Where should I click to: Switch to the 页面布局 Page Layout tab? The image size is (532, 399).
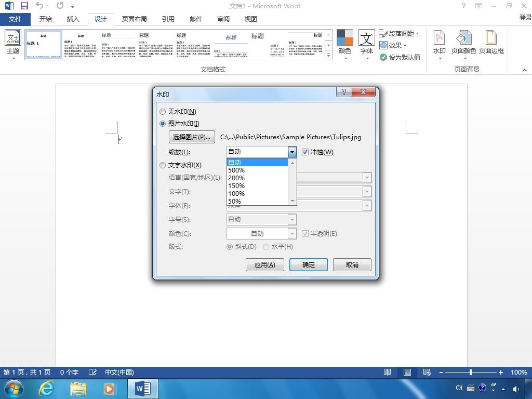click(x=135, y=19)
